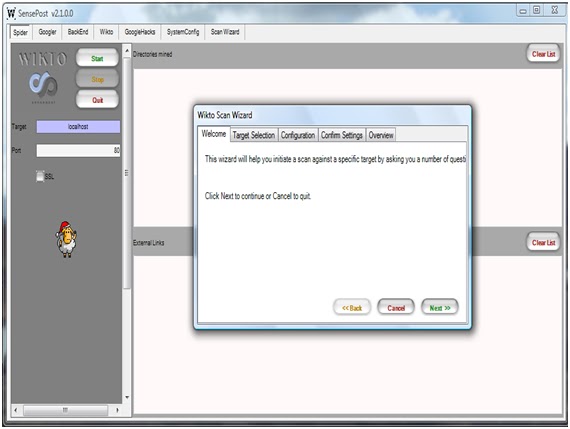
Task: Maximize the SensePost window
Action: (x=537, y=11)
